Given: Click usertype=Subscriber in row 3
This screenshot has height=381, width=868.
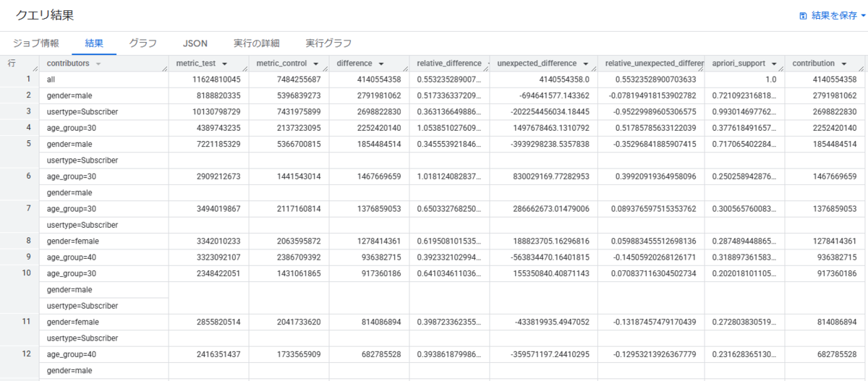Looking at the screenshot, I should tap(82, 111).
